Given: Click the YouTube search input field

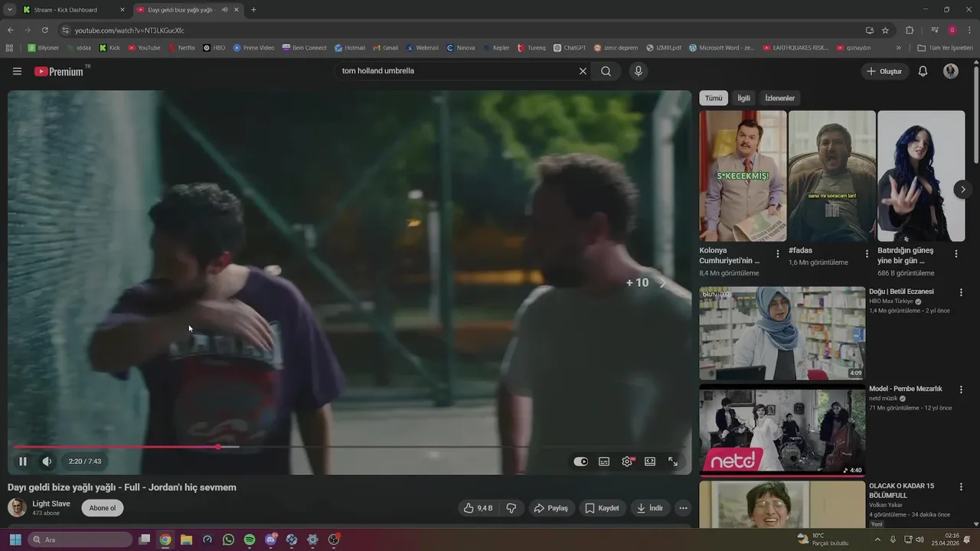Looking at the screenshot, I should [x=456, y=71].
